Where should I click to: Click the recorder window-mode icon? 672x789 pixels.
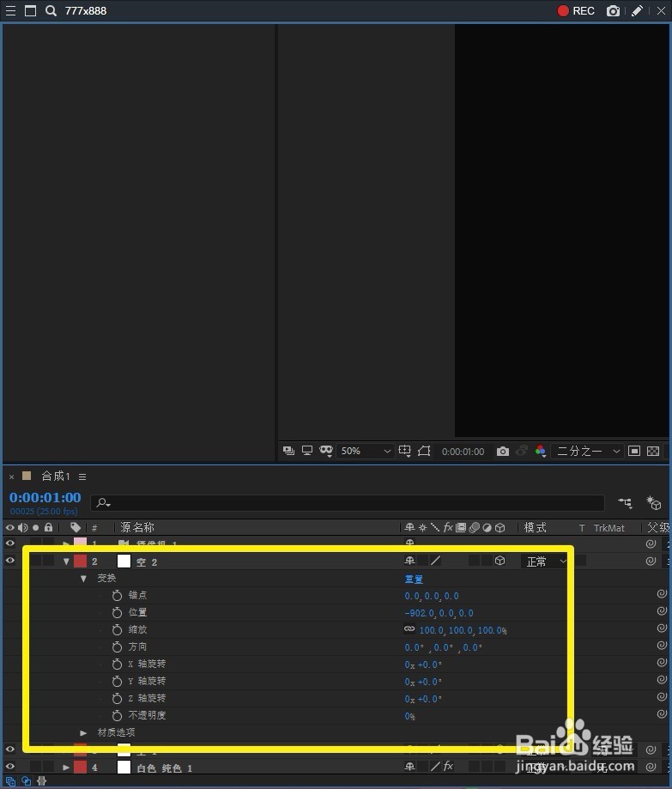coord(30,10)
